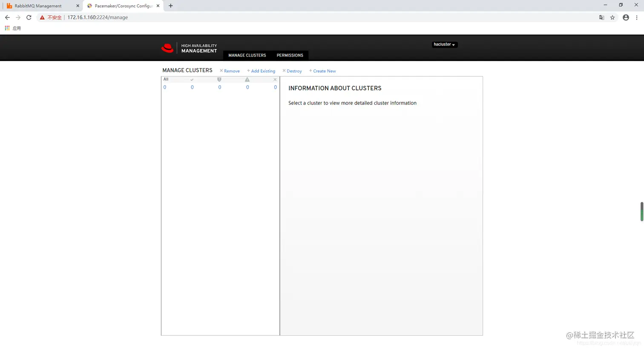Click the warning triangle status column icon
This screenshot has height=349, width=644.
(247, 80)
